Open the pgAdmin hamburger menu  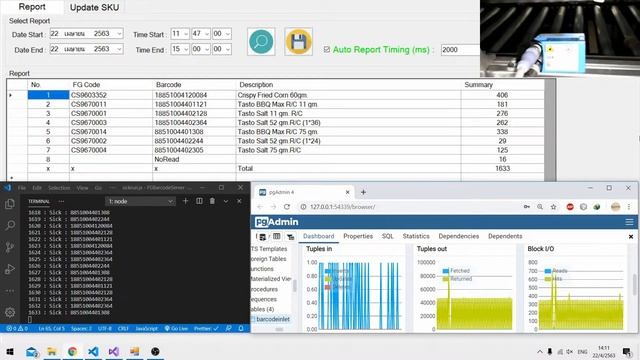point(629,222)
